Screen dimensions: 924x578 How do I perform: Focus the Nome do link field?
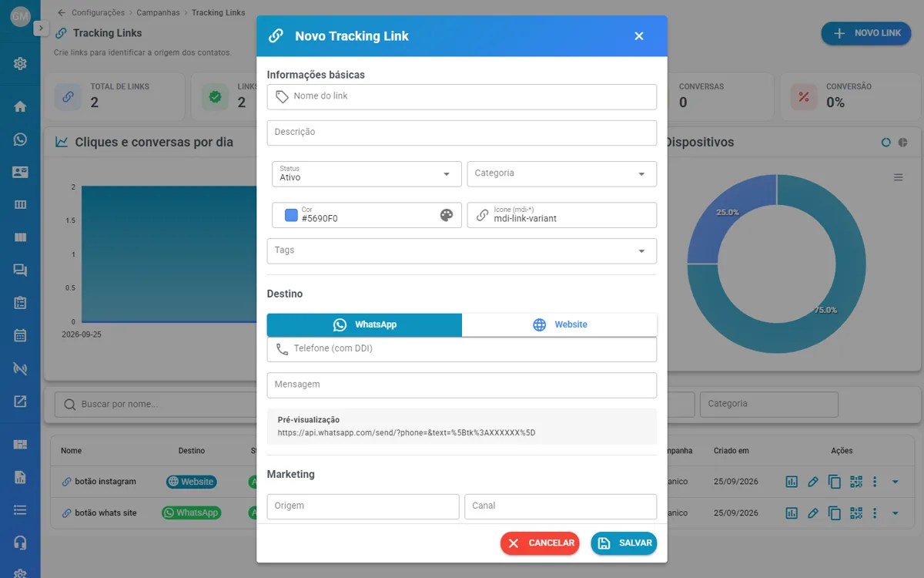click(x=462, y=96)
